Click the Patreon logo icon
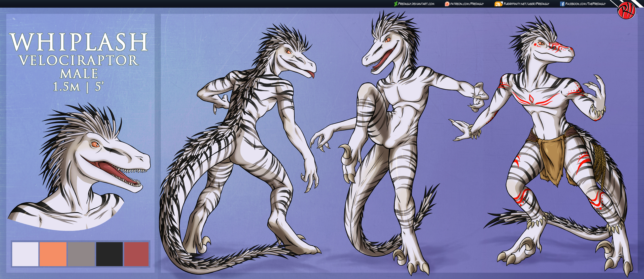Screen dimensions: 644x279 [x=447, y=4]
